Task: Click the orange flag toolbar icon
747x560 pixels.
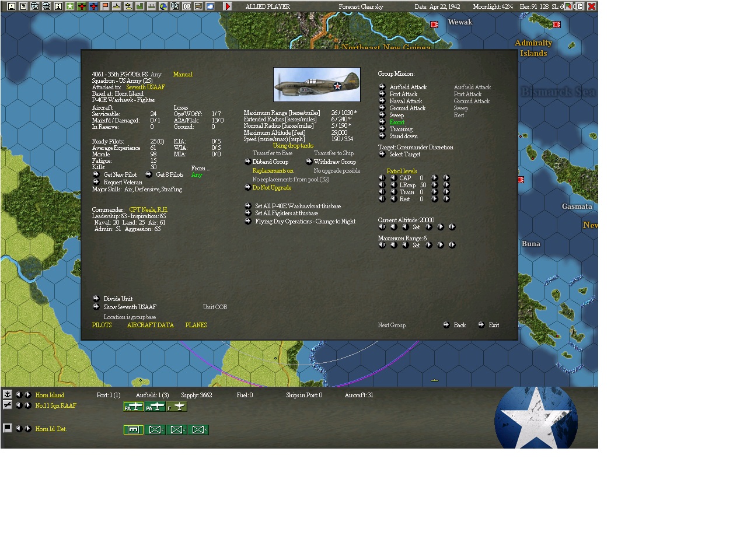Action: pos(104,6)
